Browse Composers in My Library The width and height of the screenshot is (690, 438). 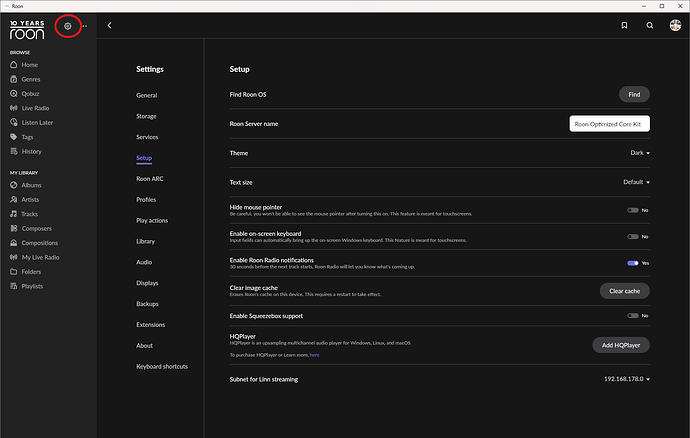[x=31, y=228]
